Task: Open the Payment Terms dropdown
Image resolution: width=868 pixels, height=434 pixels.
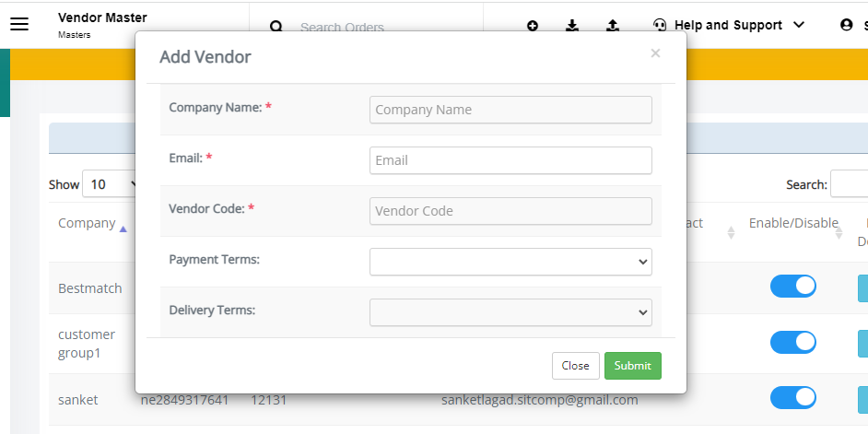Action: [510, 262]
